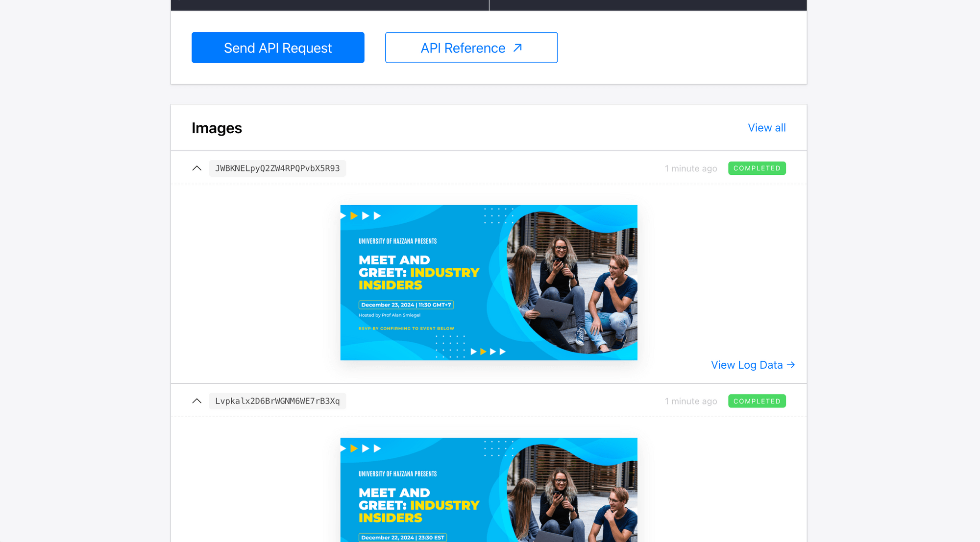980x542 pixels.
Task: Click yellow play arrow atop first banner
Action: (x=354, y=216)
